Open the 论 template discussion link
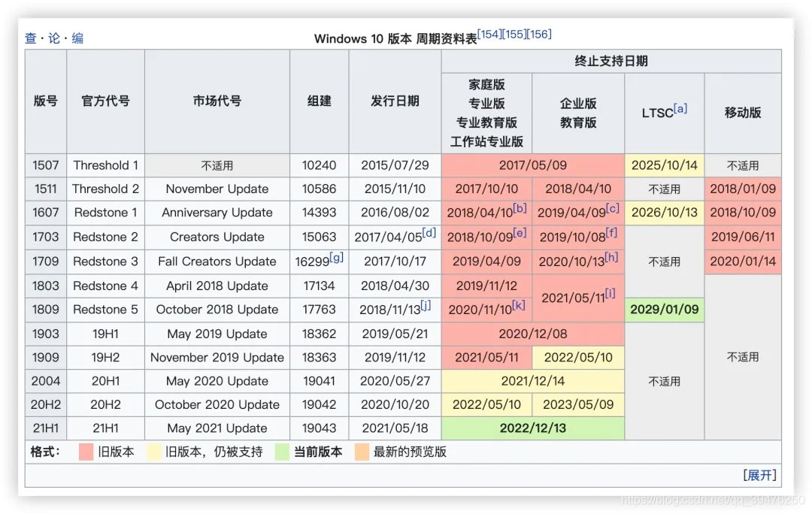The image size is (812, 514). 54,38
